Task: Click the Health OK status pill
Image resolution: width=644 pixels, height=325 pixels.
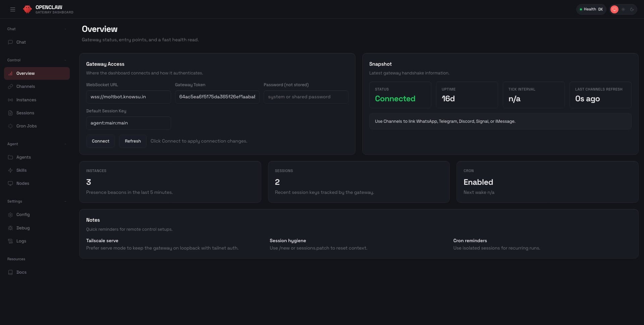Action: [591, 9]
